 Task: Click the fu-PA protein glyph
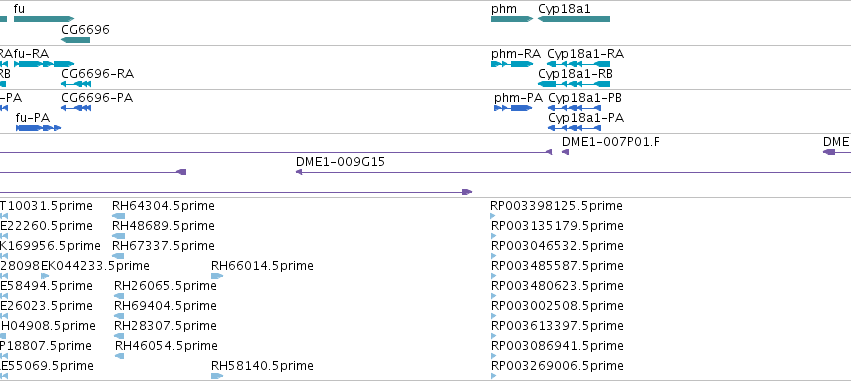(x=39, y=128)
